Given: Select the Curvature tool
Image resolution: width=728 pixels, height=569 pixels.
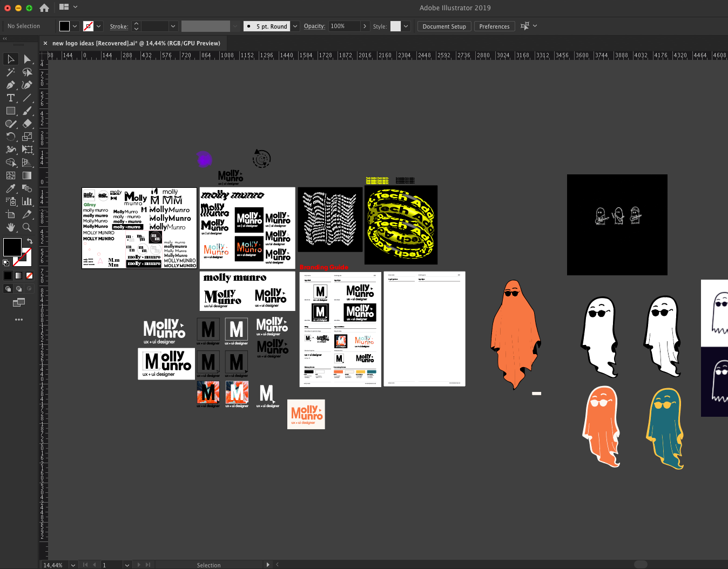Looking at the screenshot, I should click(x=27, y=85).
